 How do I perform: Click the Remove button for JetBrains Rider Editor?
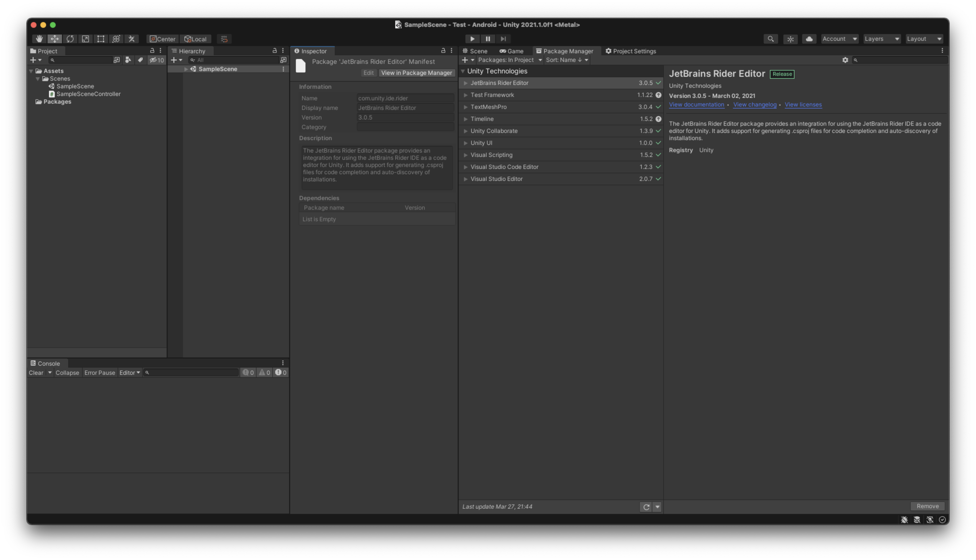pyautogui.click(x=927, y=506)
